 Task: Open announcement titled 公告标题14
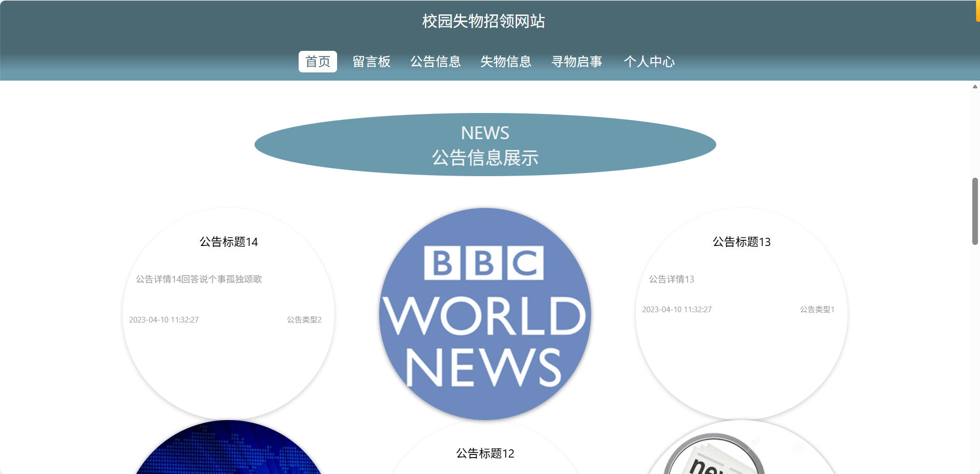pyautogui.click(x=229, y=242)
